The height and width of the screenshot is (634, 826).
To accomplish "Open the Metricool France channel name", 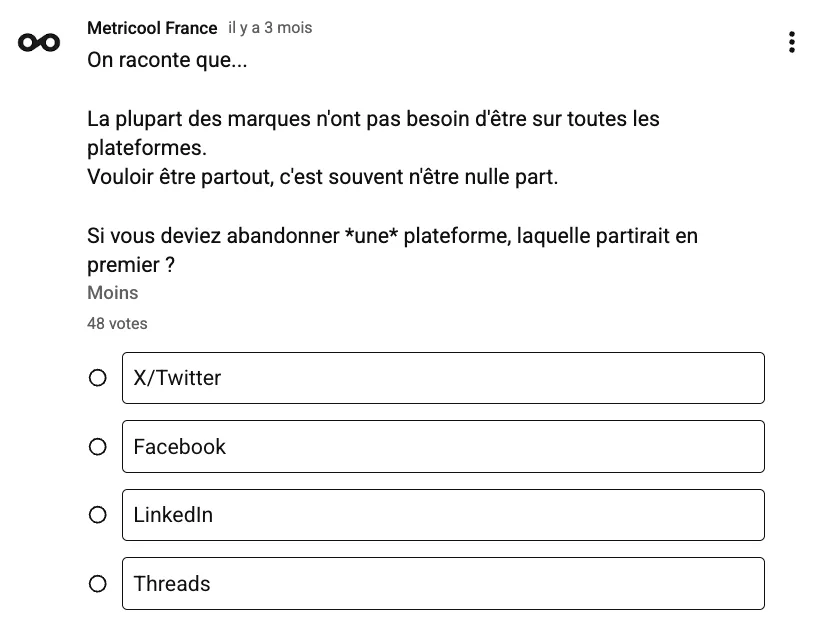I will pos(152,28).
